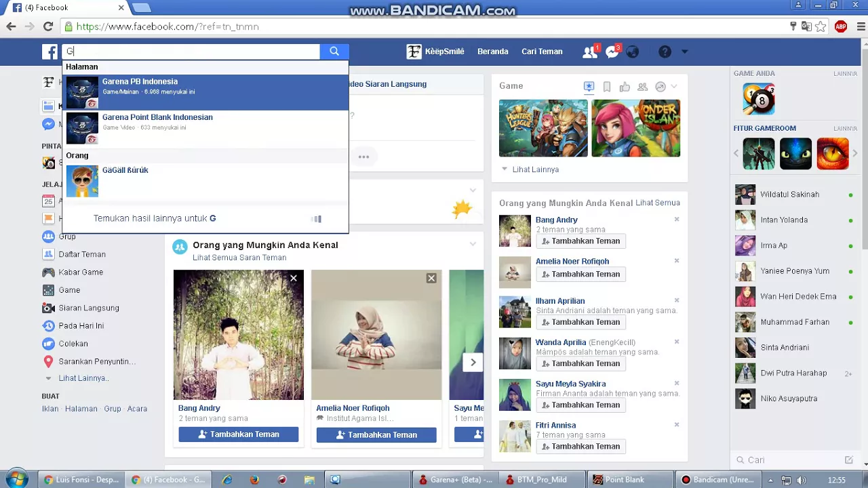868x488 pixels.
Task: Click the Game panel first star icon
Action: [589, 86]
